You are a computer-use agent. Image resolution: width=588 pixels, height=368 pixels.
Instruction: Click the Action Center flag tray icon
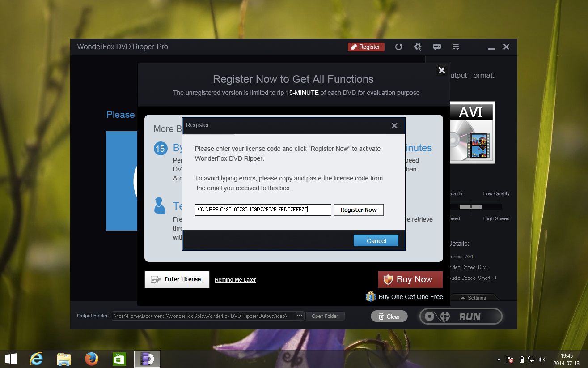coord(509,359)
